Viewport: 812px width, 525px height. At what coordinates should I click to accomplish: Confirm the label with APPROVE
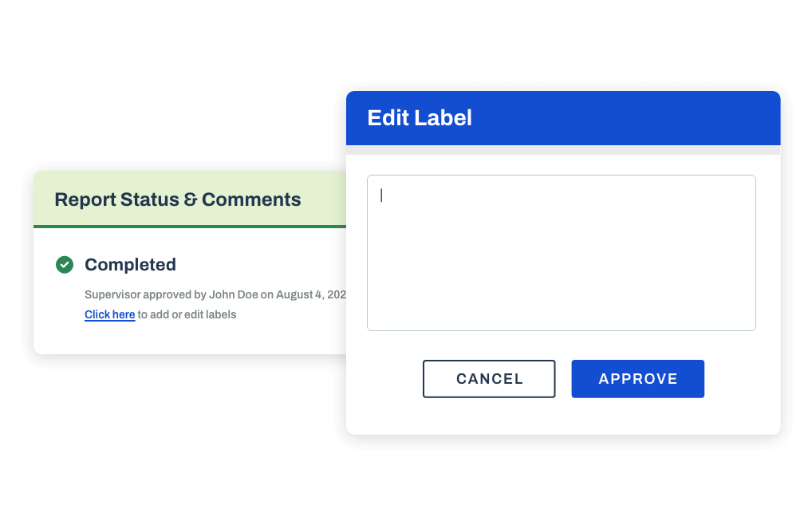coord(637,378)
